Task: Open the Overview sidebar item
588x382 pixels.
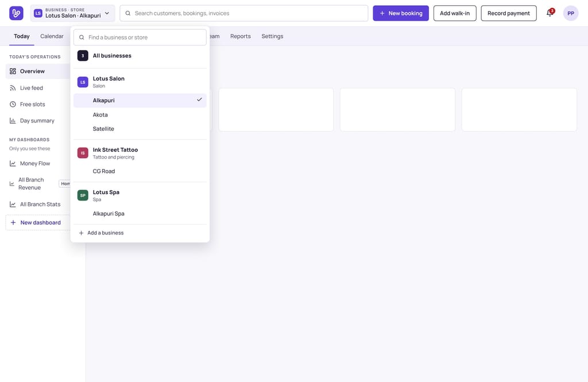Action: click(38, 71)
